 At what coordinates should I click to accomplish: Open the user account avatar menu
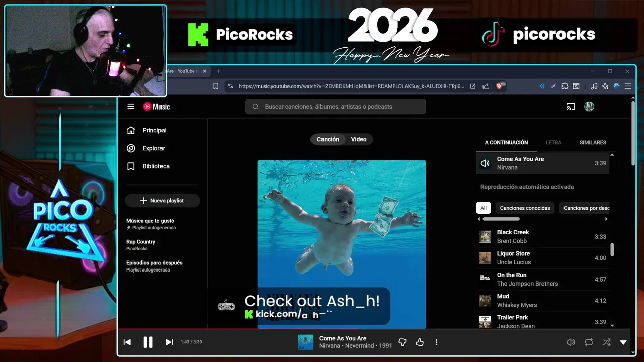589,107
